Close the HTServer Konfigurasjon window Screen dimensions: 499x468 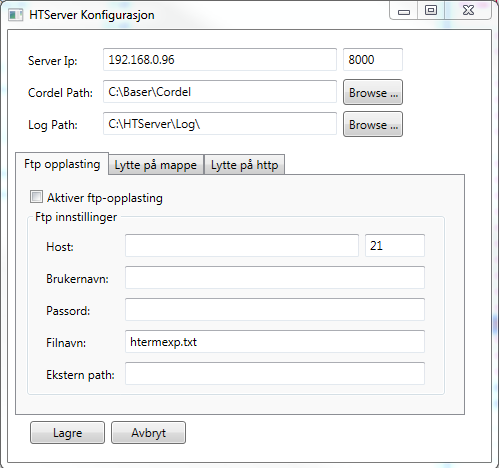coord(468,11)
